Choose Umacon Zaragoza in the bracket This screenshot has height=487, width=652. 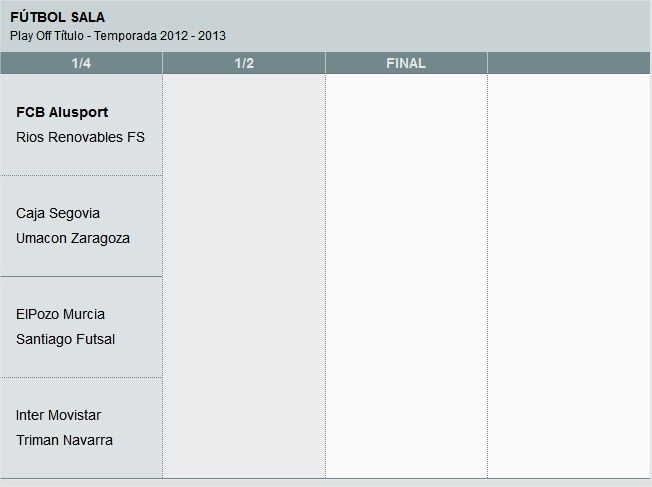pos(73,238)
